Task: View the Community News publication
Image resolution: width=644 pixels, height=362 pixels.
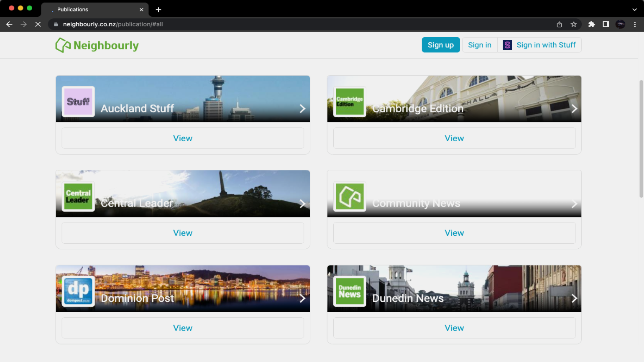Action: (455, 233)
